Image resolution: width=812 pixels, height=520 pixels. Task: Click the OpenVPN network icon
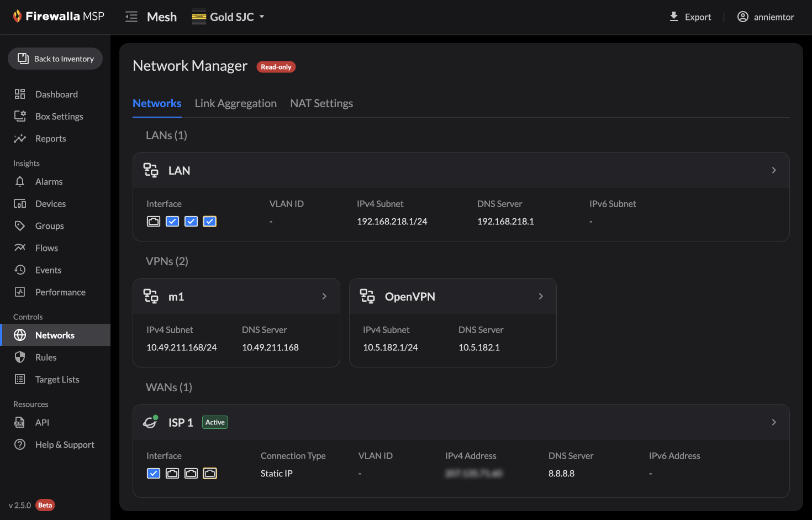(367, 296)
